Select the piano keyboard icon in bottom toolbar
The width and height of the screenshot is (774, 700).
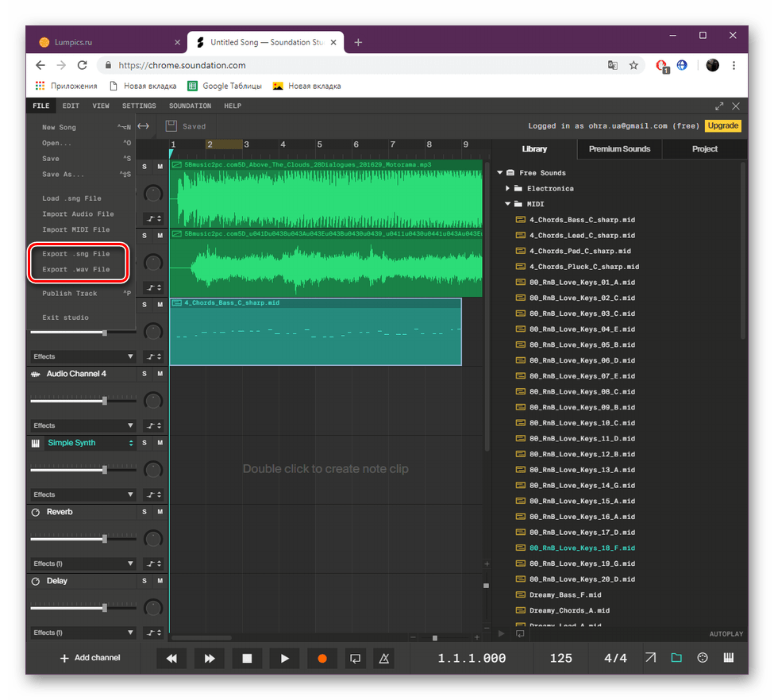click(x=728, y=658)
